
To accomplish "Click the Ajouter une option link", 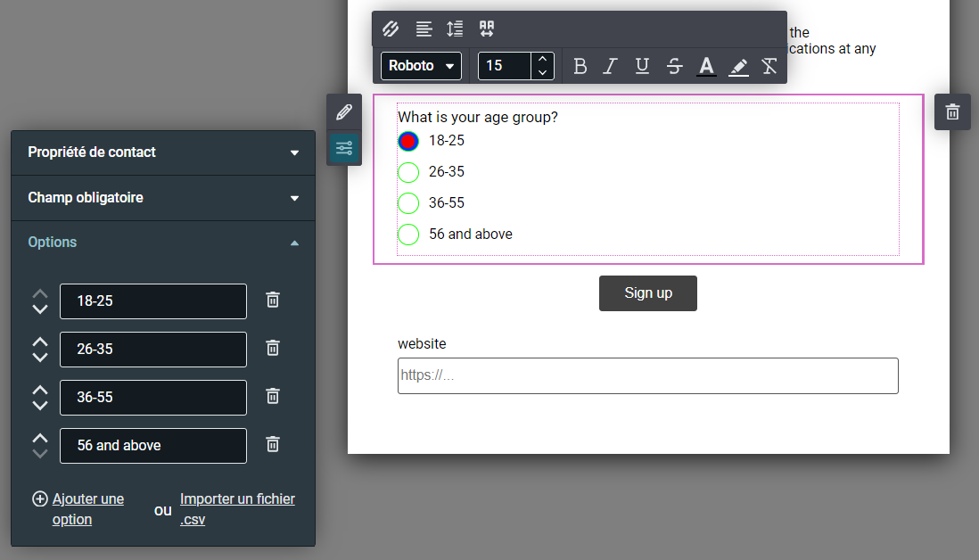I will click(88, 509).
